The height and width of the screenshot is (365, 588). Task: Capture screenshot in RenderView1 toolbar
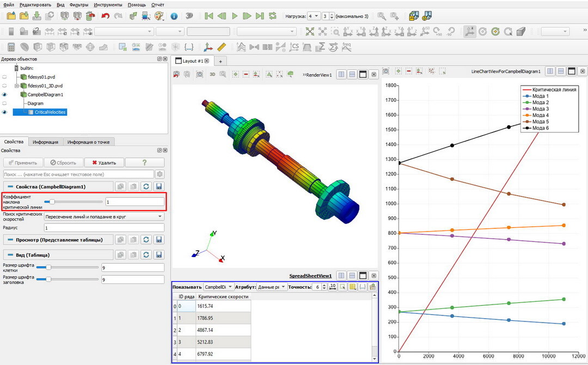click(x=199, y=74)
